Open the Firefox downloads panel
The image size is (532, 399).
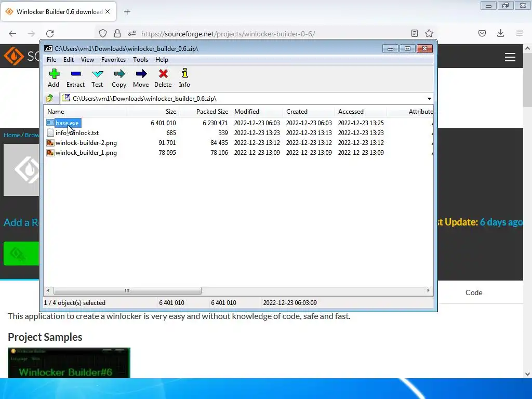click(500, 33)
